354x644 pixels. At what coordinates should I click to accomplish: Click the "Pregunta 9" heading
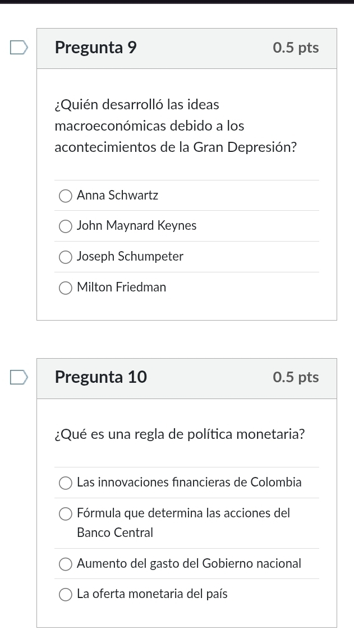click(96, 48)
